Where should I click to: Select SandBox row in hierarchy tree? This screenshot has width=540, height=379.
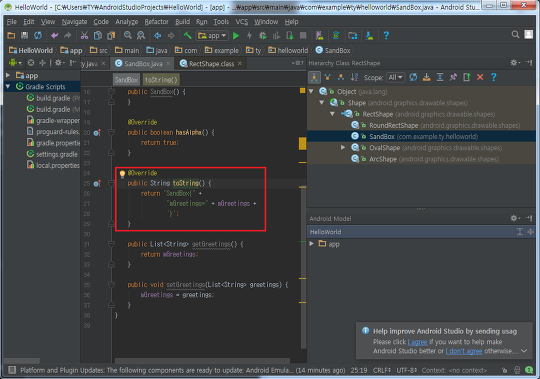pyautogui.click(x=421, y=137)
